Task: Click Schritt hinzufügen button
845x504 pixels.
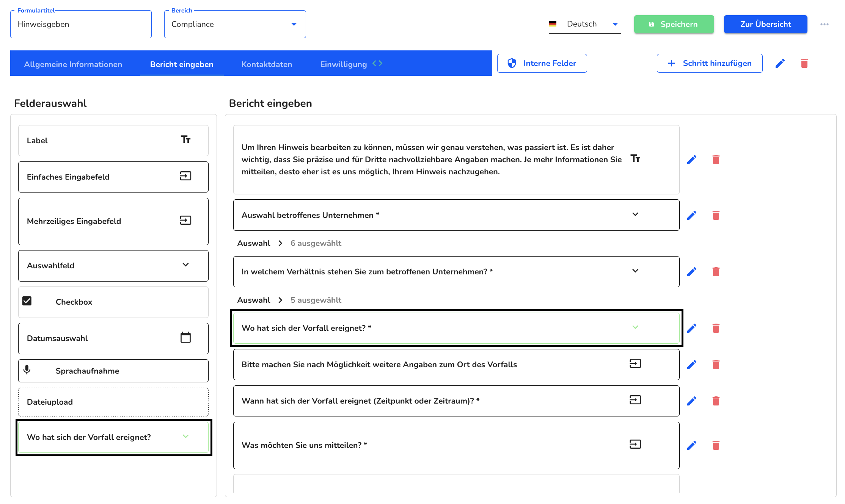Action: point(710,63)
